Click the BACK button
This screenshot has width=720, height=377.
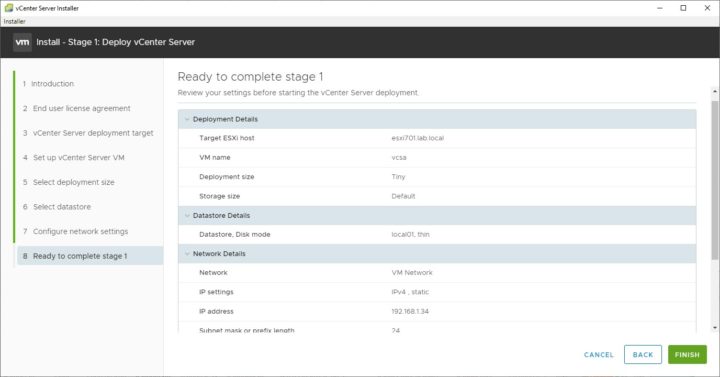click(642, 354)
